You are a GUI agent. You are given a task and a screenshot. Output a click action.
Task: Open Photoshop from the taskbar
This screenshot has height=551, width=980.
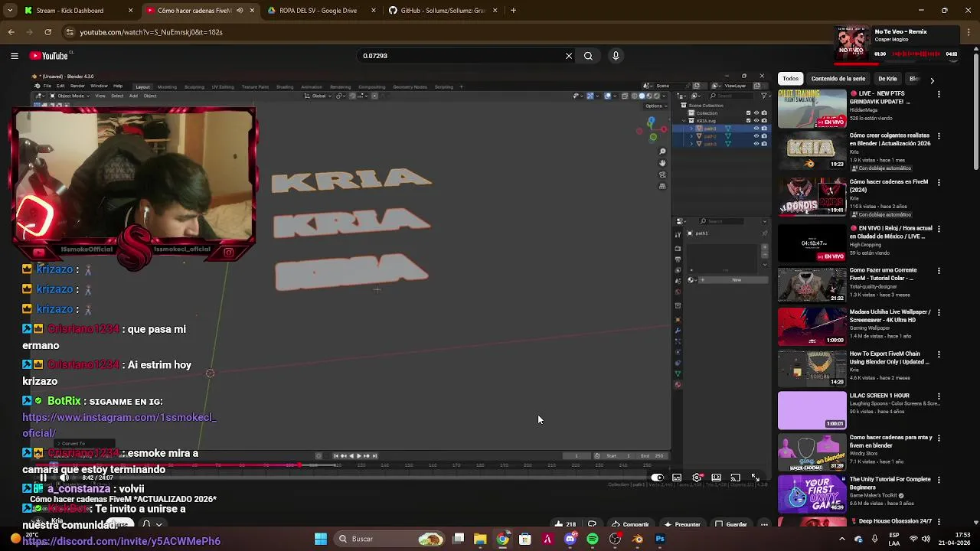click(660, 539)
